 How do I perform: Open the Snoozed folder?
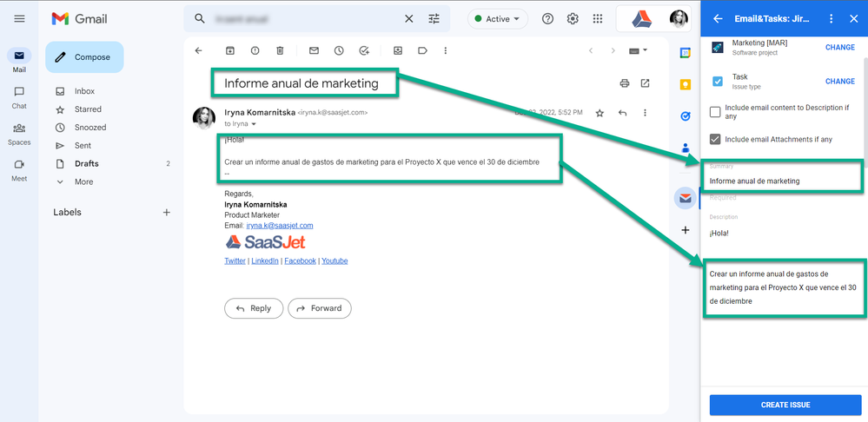click(x=90, y=128)
